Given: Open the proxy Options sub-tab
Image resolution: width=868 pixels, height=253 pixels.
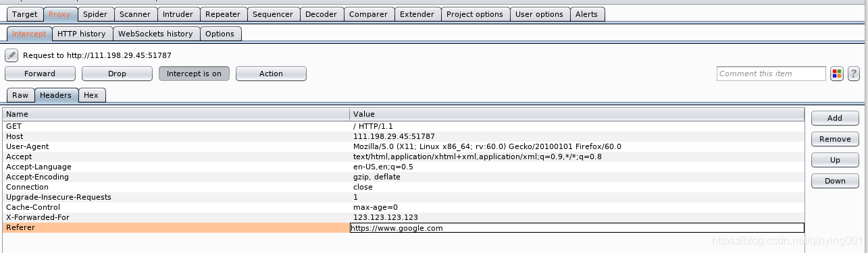Looking at the screenshot, I should [x=220, y=34].
